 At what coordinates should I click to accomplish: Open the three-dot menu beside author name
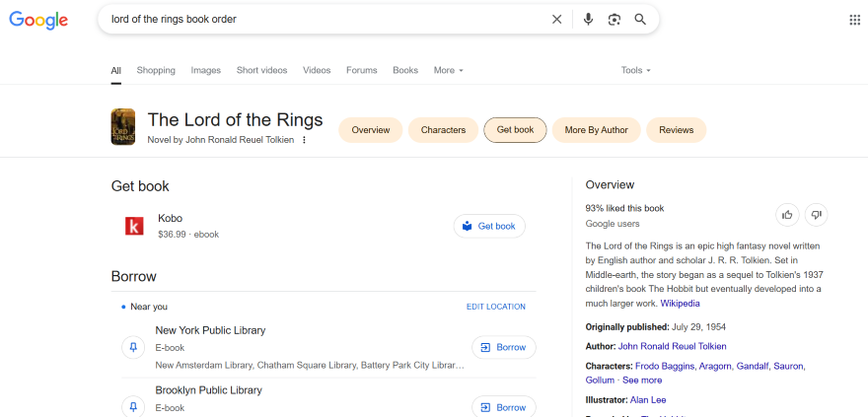(304, 140)
